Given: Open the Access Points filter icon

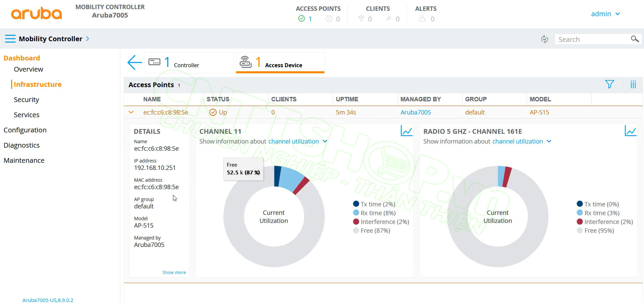Looking at the screenshot, I should pos(609,84).
